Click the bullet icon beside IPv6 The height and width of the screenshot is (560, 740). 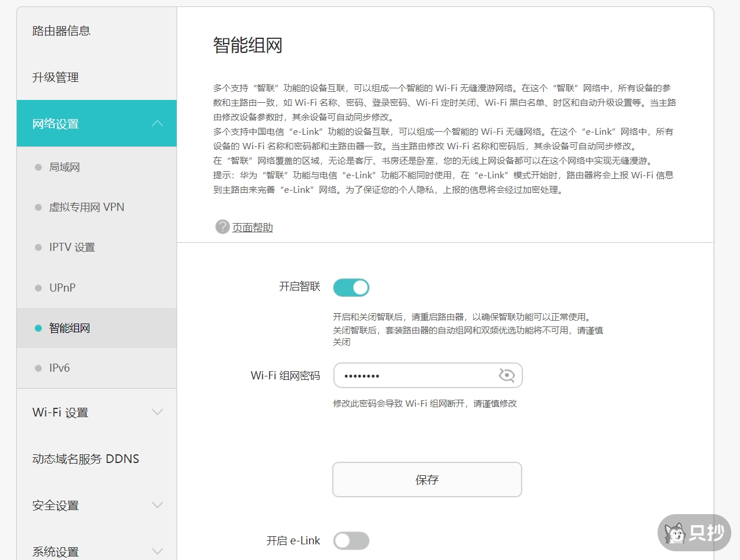pos(38,368)
